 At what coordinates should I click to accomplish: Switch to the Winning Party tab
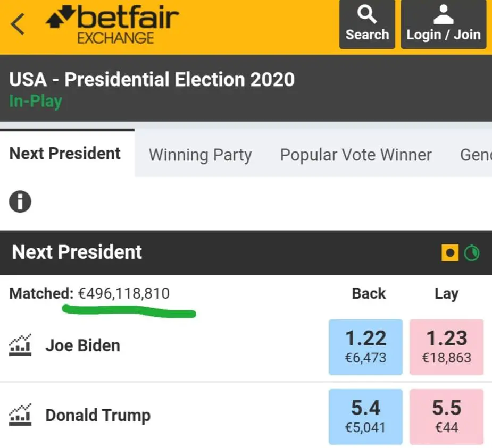click(x=200, y=155)
